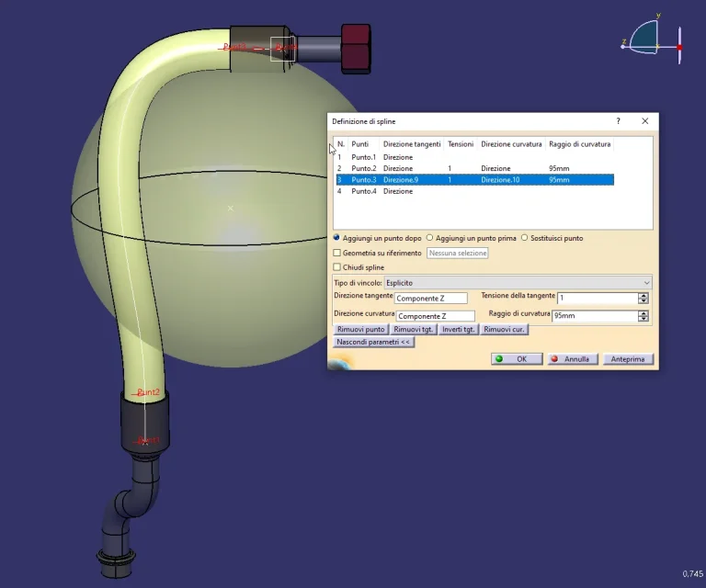
Task: Click the 'Rimuovi cur.' button
Action: tap(505, 329)
